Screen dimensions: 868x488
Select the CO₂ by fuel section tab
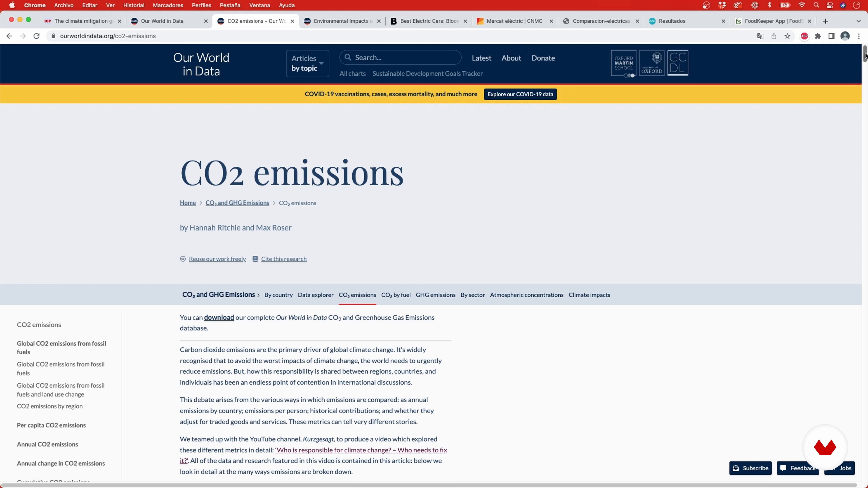(x=396, y=295)
